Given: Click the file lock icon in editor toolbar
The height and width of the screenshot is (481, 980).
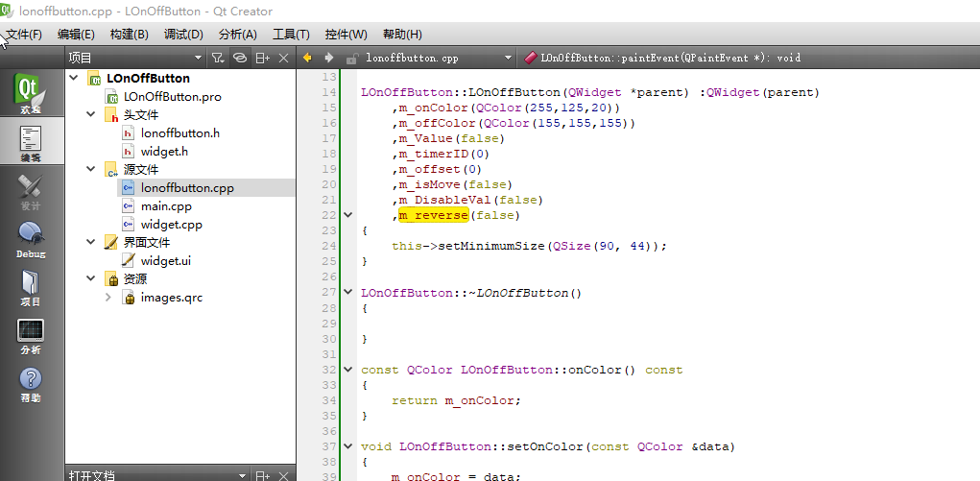Looking at the screenshot, I should coord(352,59).
